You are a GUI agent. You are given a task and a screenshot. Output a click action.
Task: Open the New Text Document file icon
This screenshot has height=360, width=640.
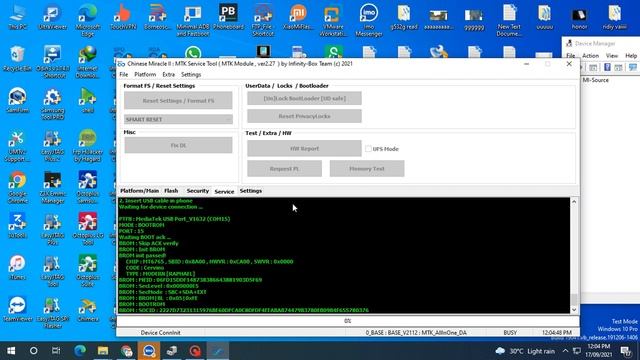[x=509, y=20]
